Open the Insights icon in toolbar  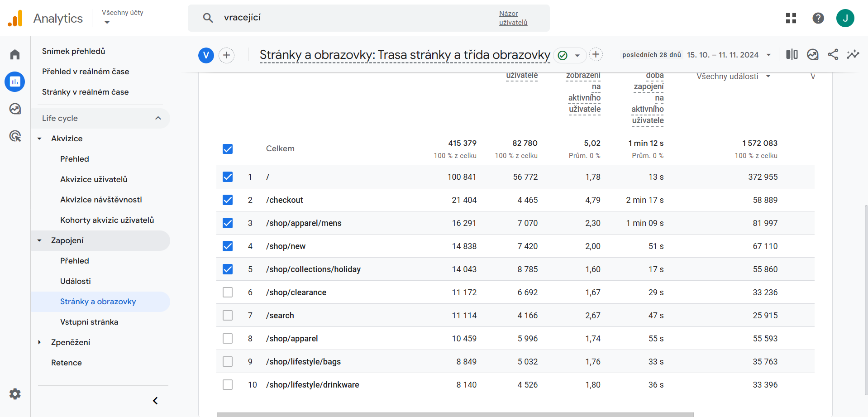coord(813,55)
